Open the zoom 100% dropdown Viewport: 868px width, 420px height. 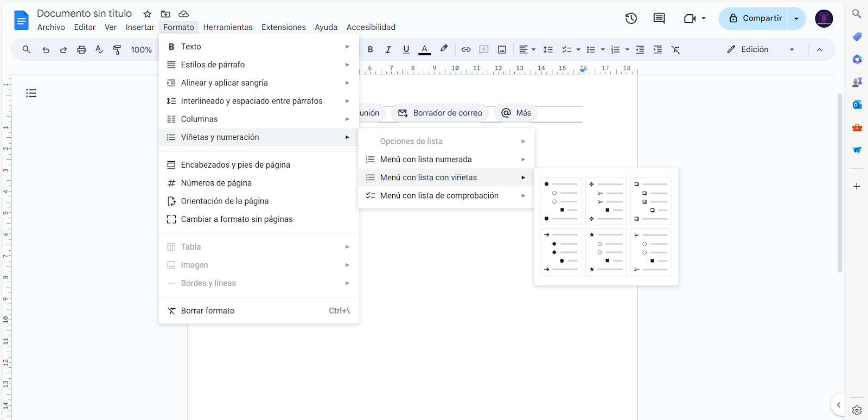coord(142,49)
